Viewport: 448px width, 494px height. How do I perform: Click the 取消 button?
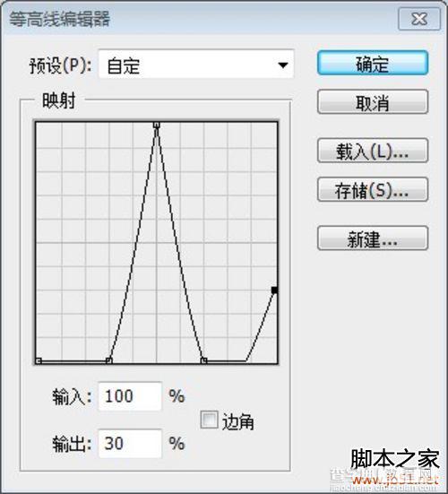[x=373, y=102]
